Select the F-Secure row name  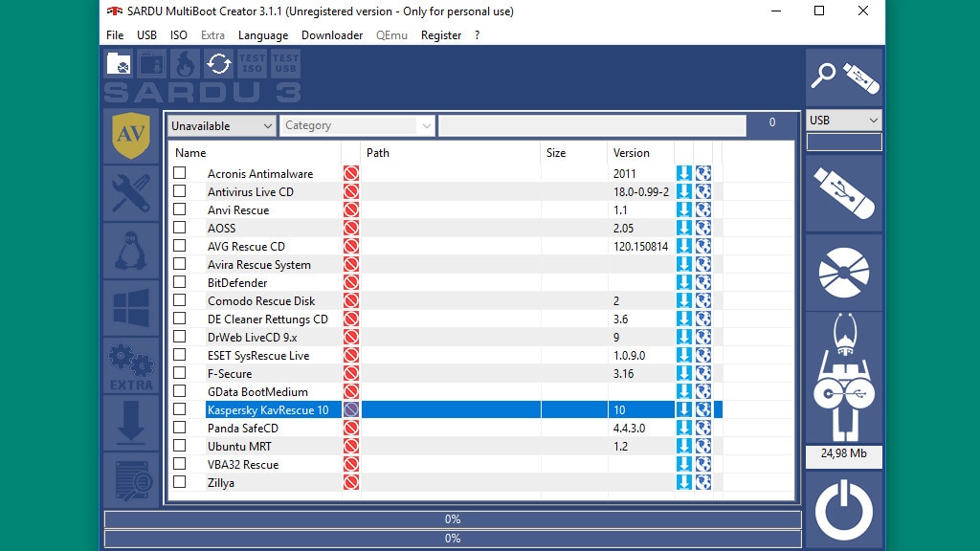pyautogui.click(x=230, y=374)
